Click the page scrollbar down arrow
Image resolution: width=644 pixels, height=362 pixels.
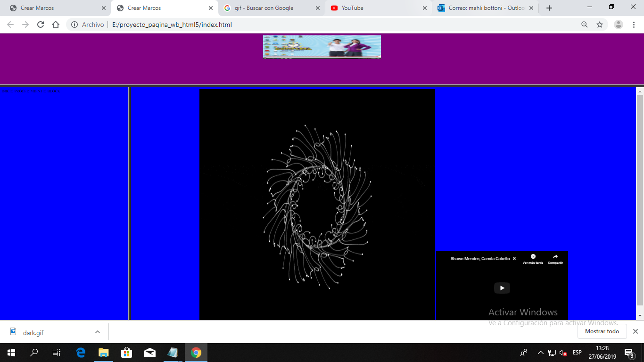point(640,316)
